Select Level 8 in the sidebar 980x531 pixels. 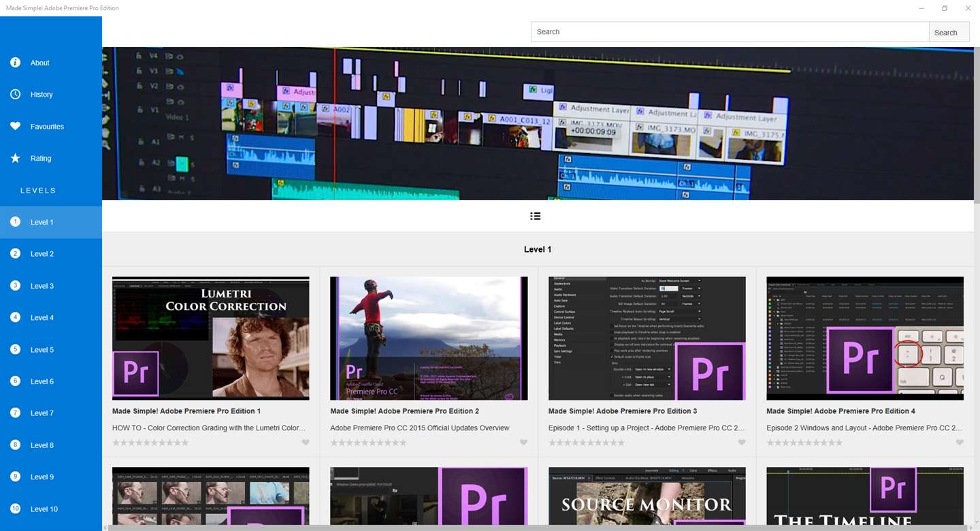[51, 445]
